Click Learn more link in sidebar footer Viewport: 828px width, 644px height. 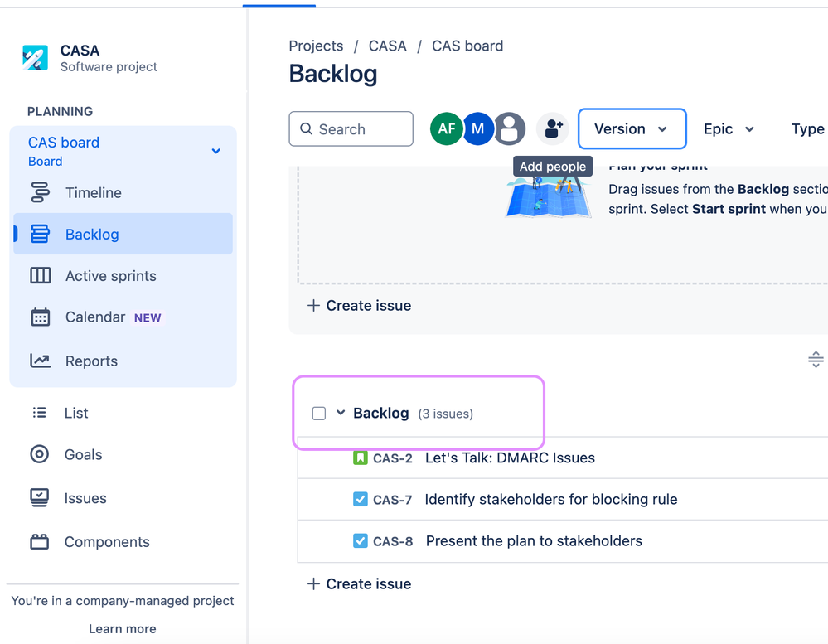[123, 629]
